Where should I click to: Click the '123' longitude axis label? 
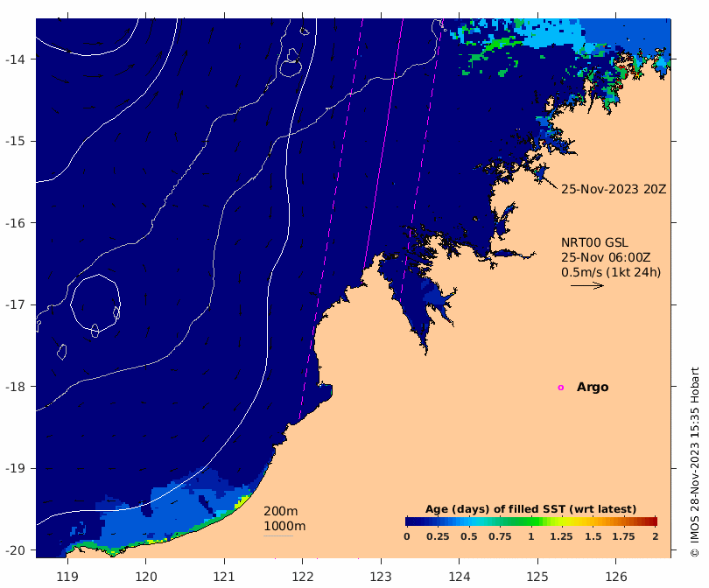point(381,577)
